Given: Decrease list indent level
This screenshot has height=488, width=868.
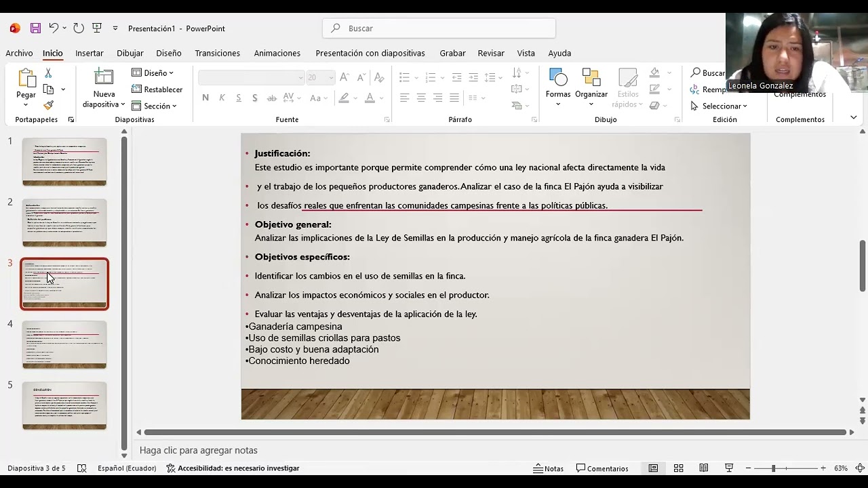Looking at the screenshot, I should 456,77.
